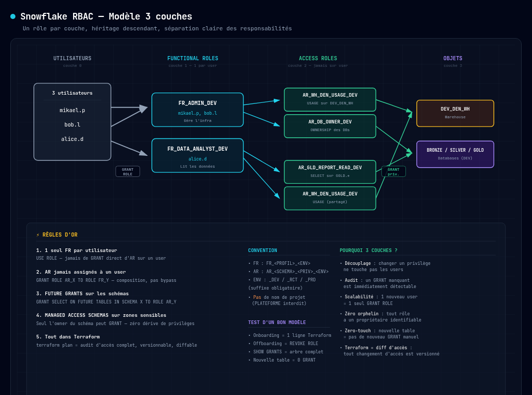Select user alice.d in the users box
This screenshot has width=532, height=395.
(x=72, y=139)
